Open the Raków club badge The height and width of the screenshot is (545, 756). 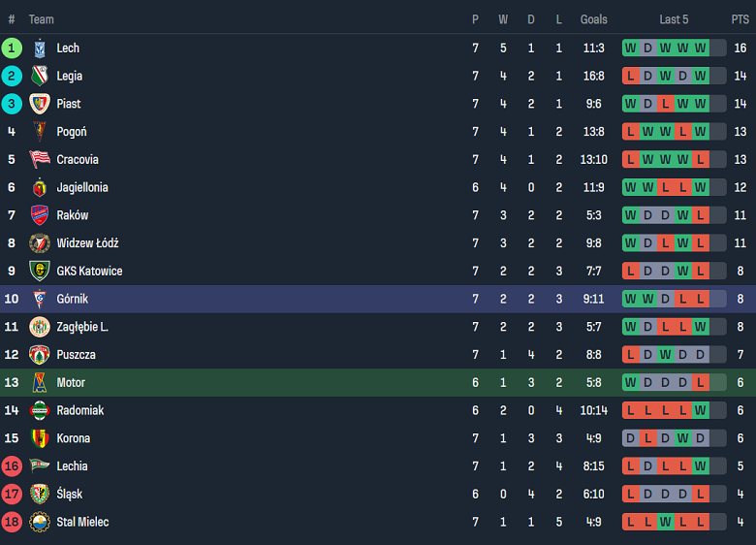pyautogui.click(x=40, y=215)
